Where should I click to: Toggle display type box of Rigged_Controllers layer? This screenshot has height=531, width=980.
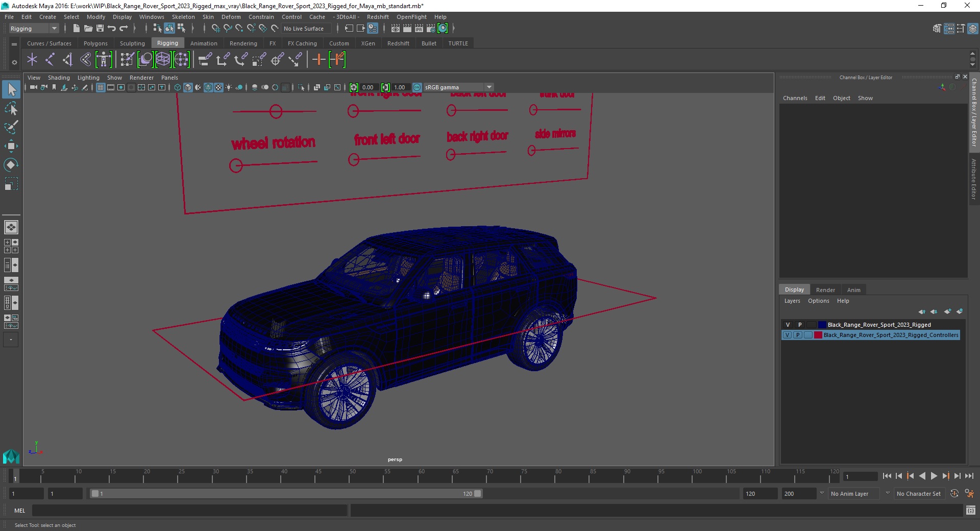tap(808, 335)
